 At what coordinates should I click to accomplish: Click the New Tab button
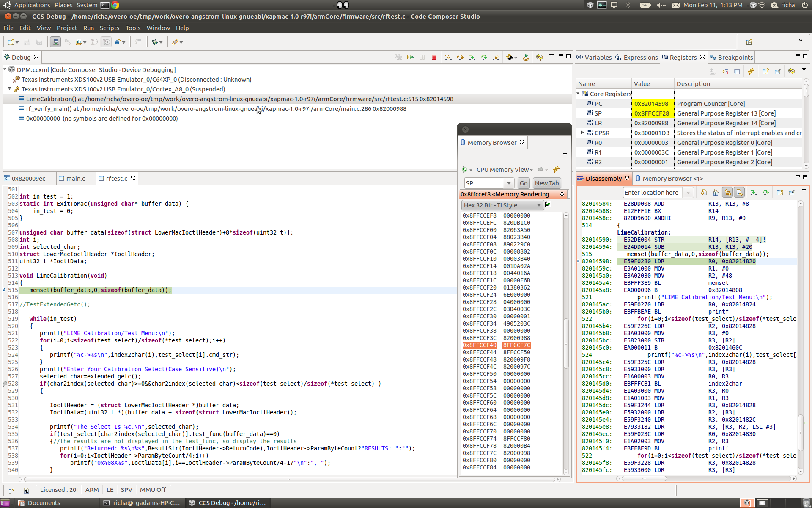pos(546,183)
